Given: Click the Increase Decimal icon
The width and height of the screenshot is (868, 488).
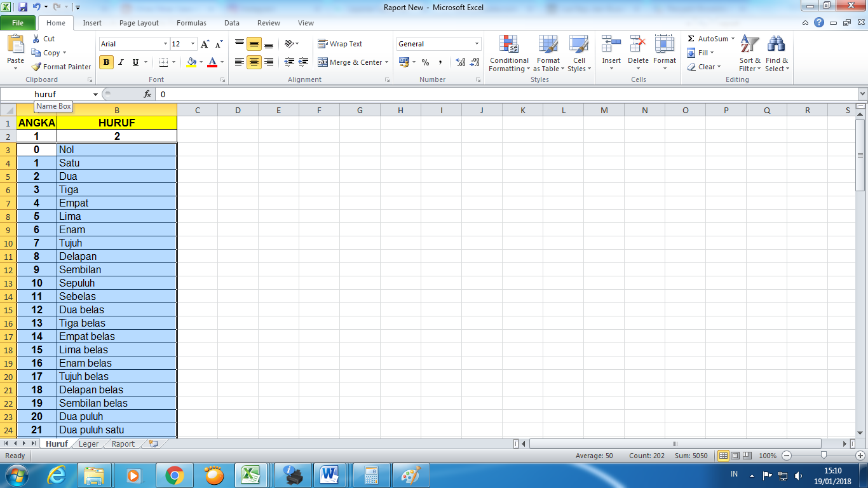Looking at the screenshot, I should click(x=461, y=62).
